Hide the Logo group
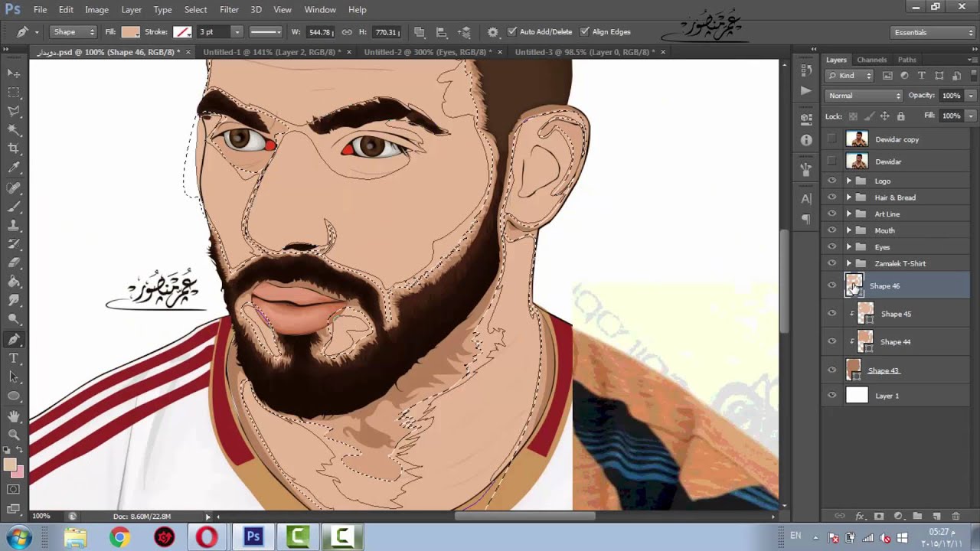This screenshot has width=980, height=551. pyautogui.click(x=831, y=181)
